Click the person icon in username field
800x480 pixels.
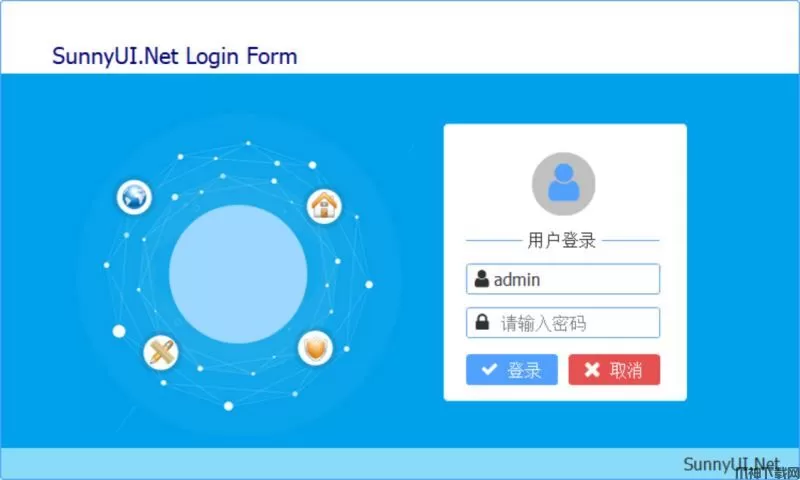(x=481, y=279)
